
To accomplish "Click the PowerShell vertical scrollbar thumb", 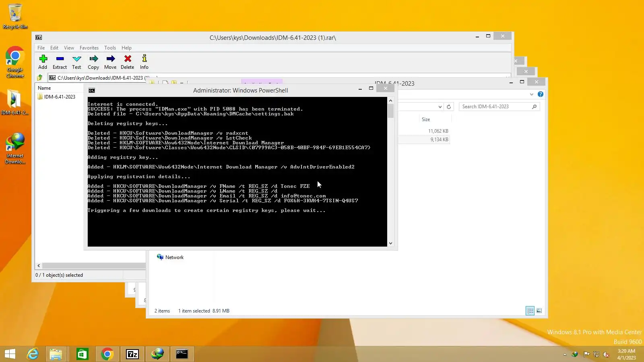I will coord(390,111).
